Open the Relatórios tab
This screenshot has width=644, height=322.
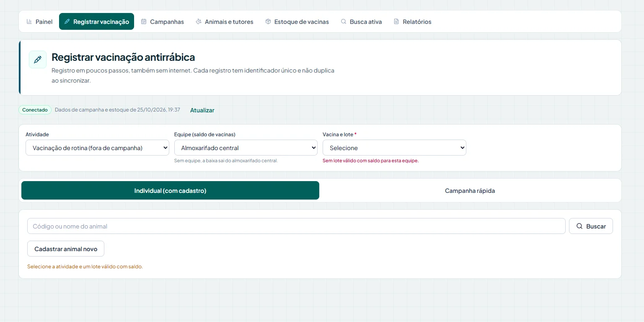tap(412, 21)
